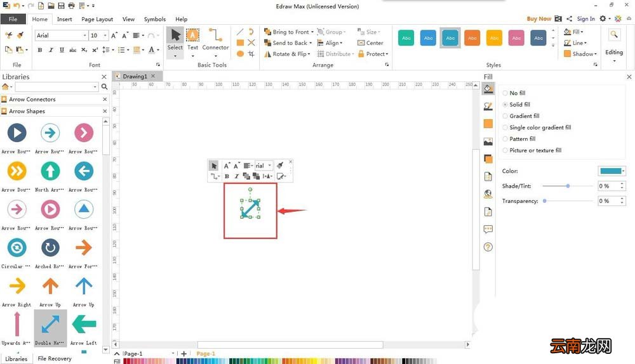Insert the Double Headed arrow shape
Screen dimensions: 635x364
pos(50,328)
